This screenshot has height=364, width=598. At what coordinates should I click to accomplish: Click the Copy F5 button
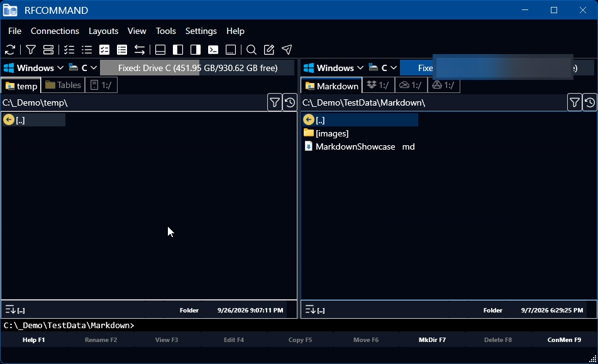[300, 339]
